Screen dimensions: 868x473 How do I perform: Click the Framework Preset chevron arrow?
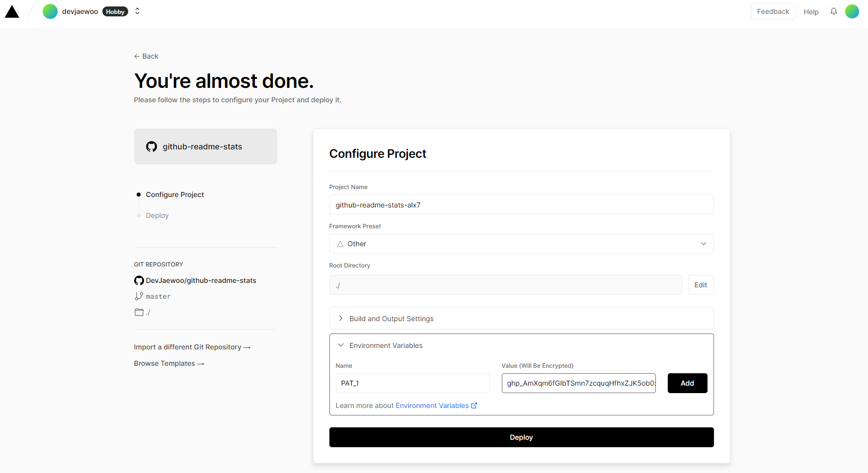coord(703,244)
